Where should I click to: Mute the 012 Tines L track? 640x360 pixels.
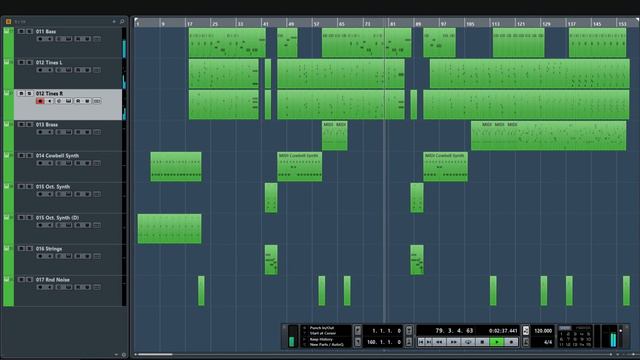(x=21, y=62)
